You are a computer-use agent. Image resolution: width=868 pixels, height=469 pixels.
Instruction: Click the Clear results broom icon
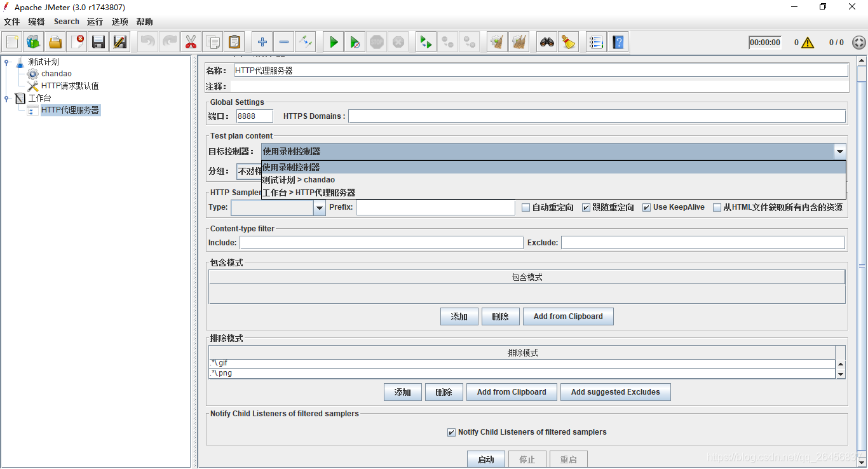point(497,43)
